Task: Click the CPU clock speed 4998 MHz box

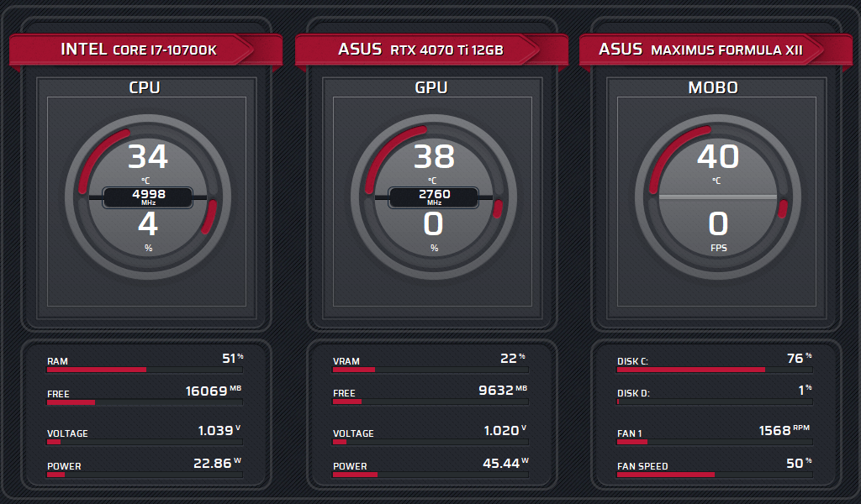Action: tap(148, 197)
